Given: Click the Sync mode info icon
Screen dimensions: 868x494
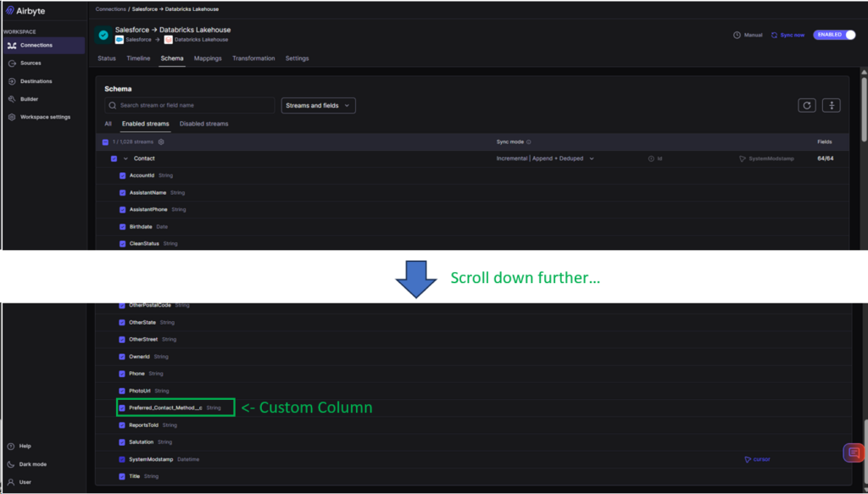Looking at the screenshot, I should coord(529,142).
